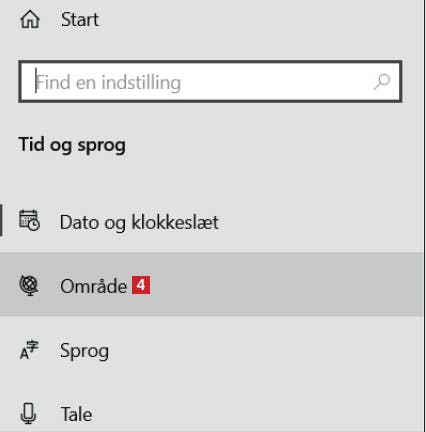Select the Område text label
426x432 pixels.
[x=94, y=286]
